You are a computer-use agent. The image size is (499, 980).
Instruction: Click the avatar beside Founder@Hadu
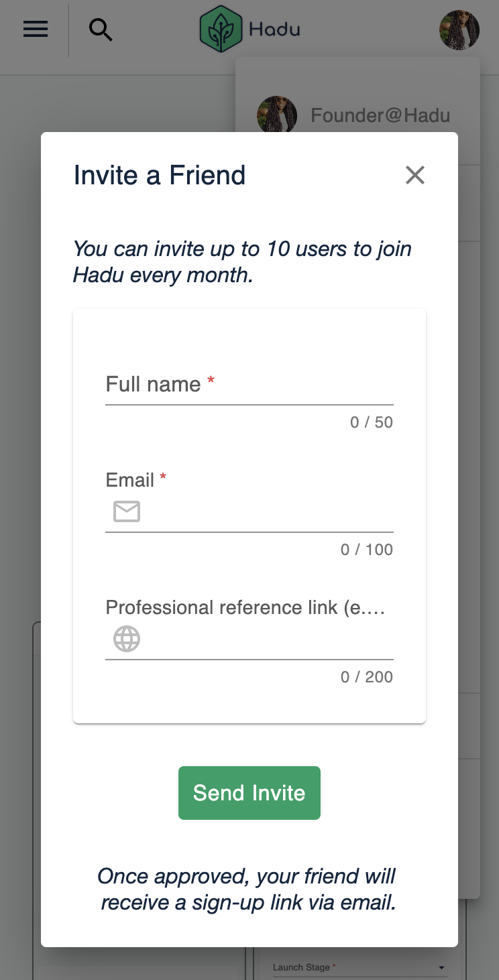coord(277,115)
